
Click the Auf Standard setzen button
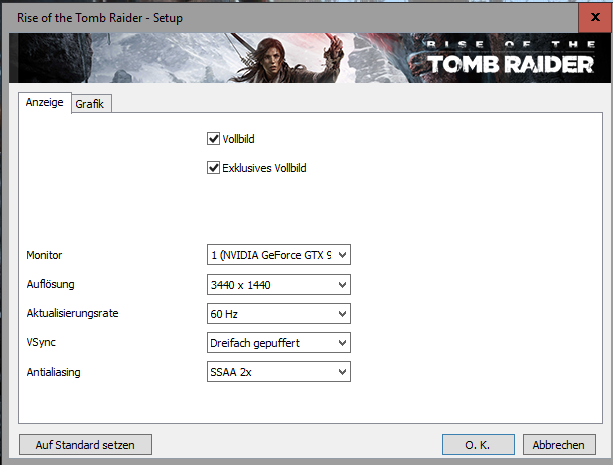click(x=85, y=445)
